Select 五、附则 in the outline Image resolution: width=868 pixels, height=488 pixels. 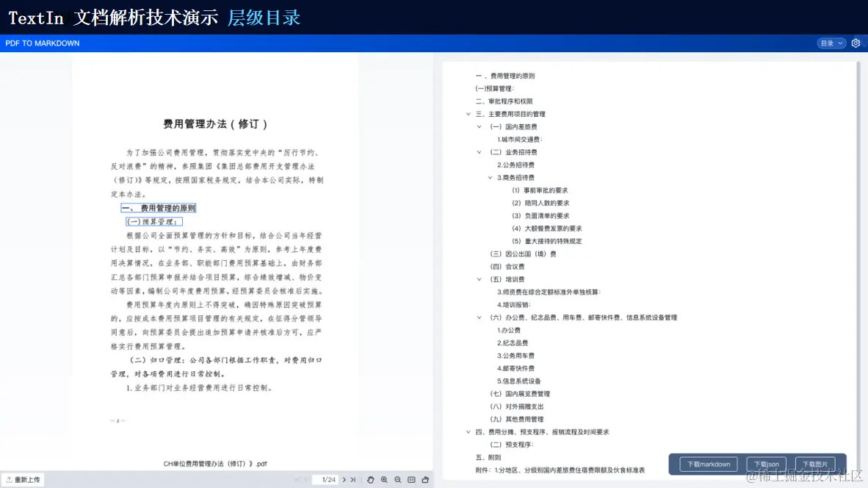[488, 458]
